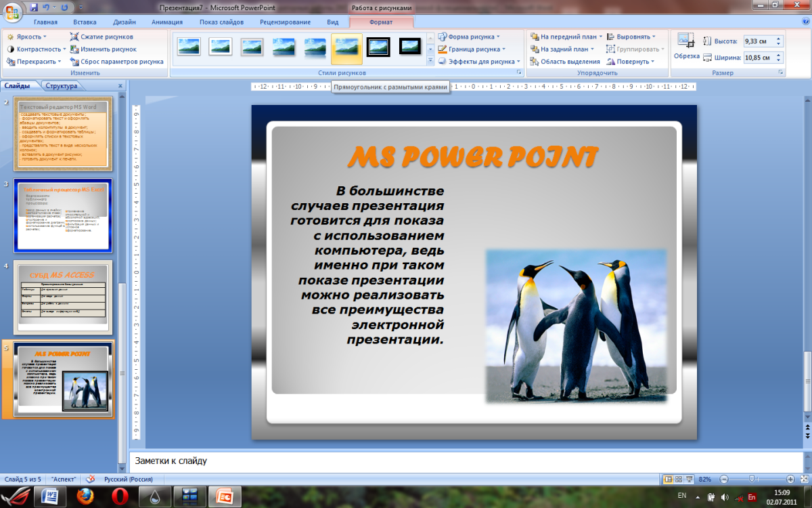Viewport: 812px width, 508px height.
Task: Apply the thick black frame picture style
Action: click(x=378, y=47)
